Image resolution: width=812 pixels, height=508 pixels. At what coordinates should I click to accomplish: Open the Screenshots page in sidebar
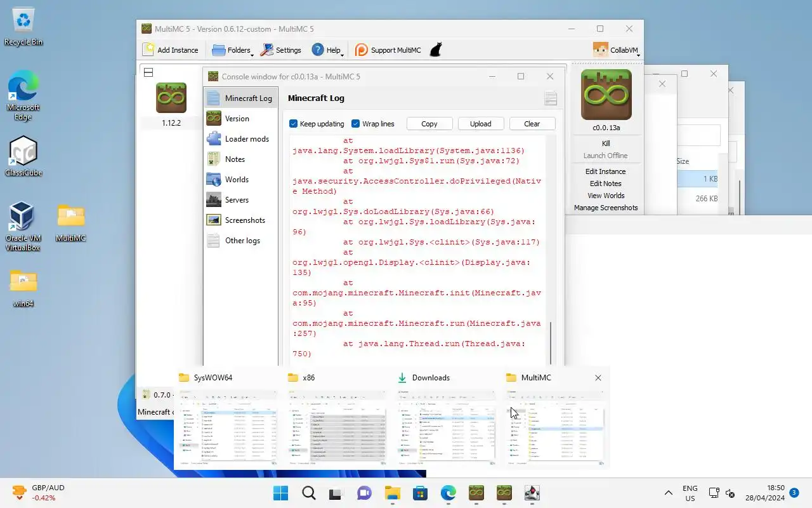click(x=240, y=220)
